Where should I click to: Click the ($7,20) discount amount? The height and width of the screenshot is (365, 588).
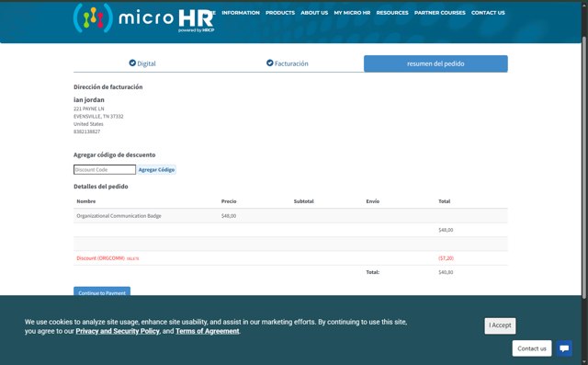446,258
